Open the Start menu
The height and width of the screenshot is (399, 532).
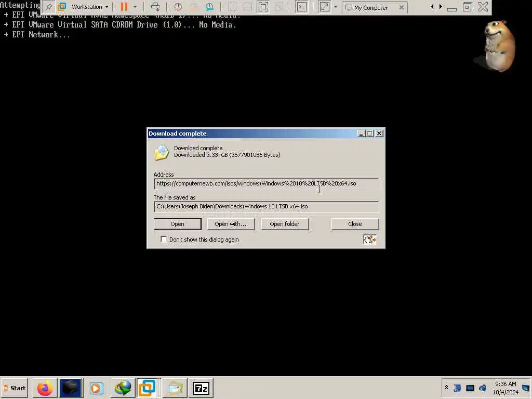[x=15, y=388]
